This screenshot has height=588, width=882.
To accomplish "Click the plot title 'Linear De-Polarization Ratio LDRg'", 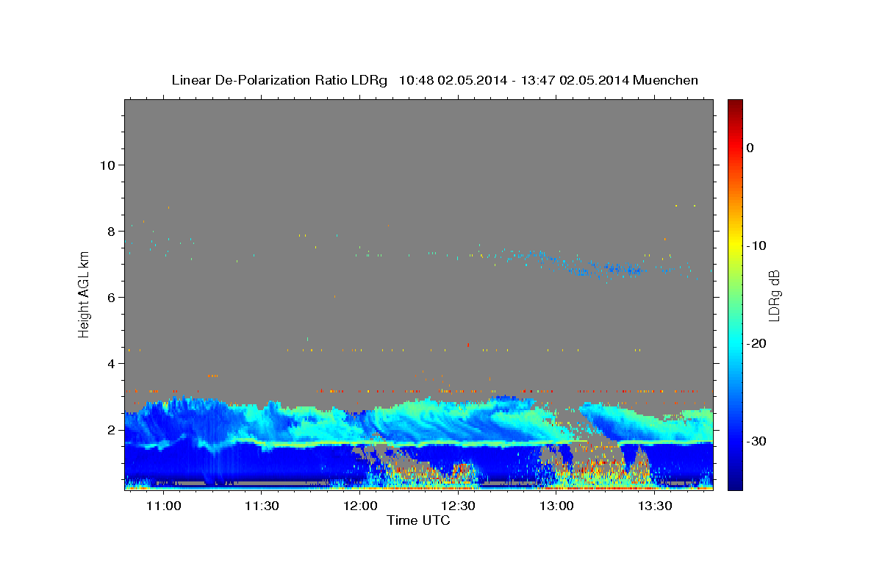I will pyautogui.click(x=279, y=80).
